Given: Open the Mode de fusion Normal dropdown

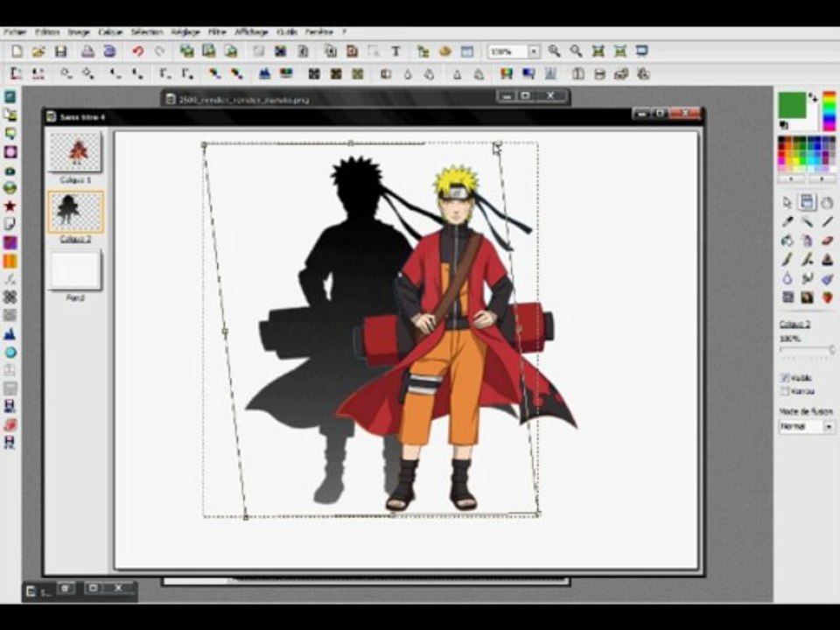Looking at the screenshot, I should tap(829, 427).
